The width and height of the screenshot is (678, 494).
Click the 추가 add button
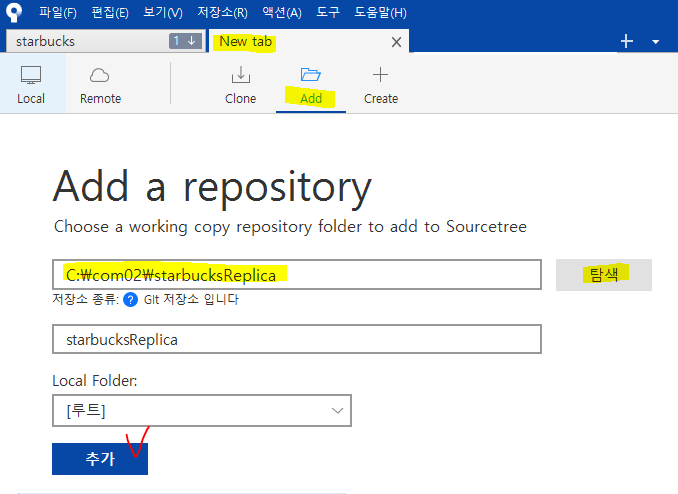coord(100,459)
